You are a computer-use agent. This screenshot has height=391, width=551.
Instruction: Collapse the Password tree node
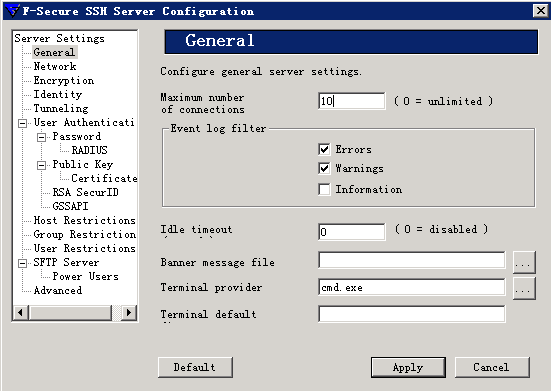41,137
